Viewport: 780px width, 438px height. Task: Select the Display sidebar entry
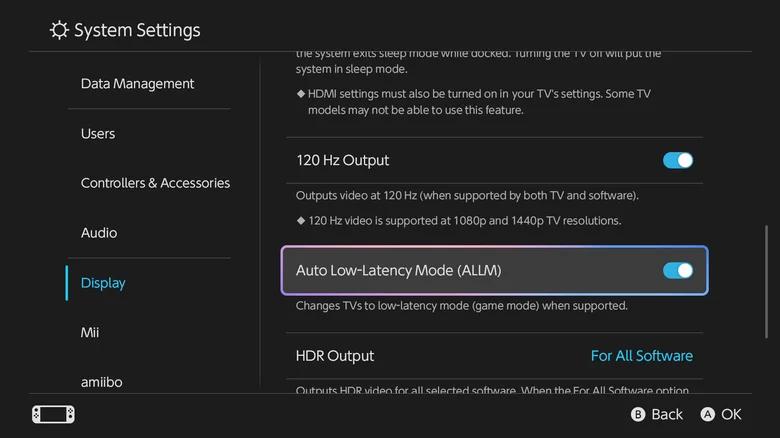click(x=103, y=283)
